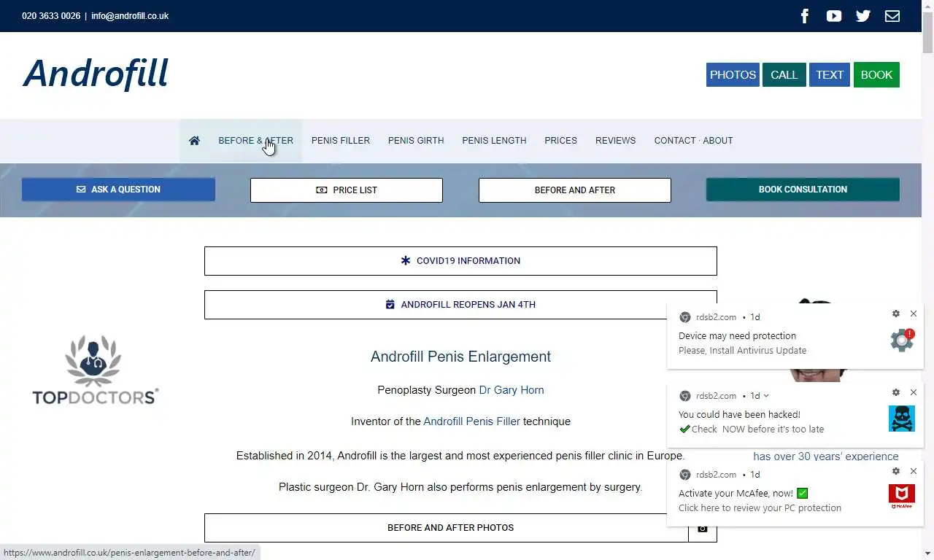Click 'Device may need protection' notification text
Viewport: 934px width, 560px height.
coord(737,336)
